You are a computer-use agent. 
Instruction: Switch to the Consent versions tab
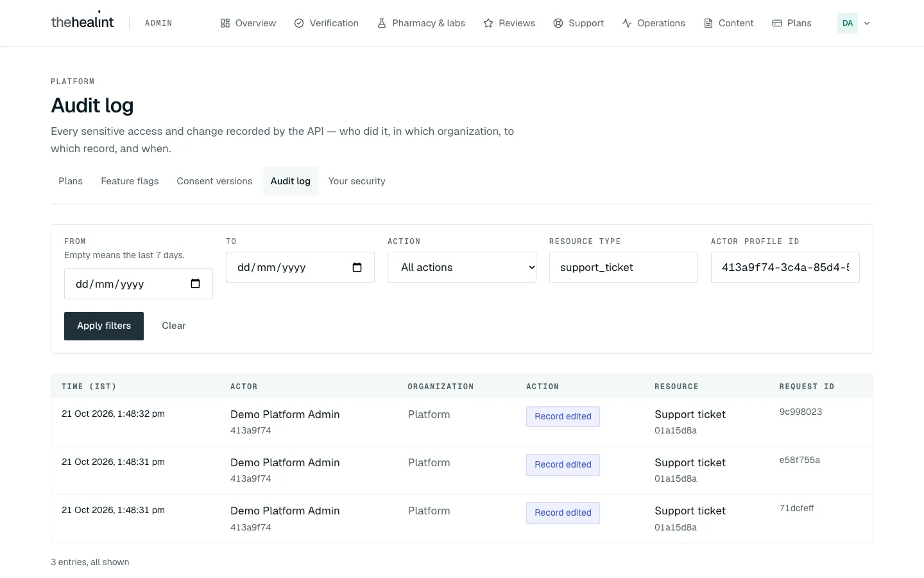tap(214, 181)
